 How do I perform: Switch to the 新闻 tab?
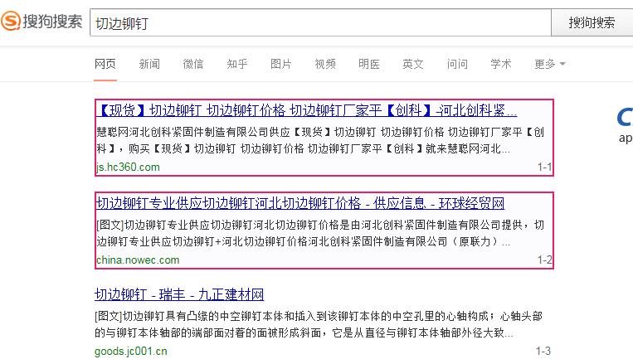point(149,64)
